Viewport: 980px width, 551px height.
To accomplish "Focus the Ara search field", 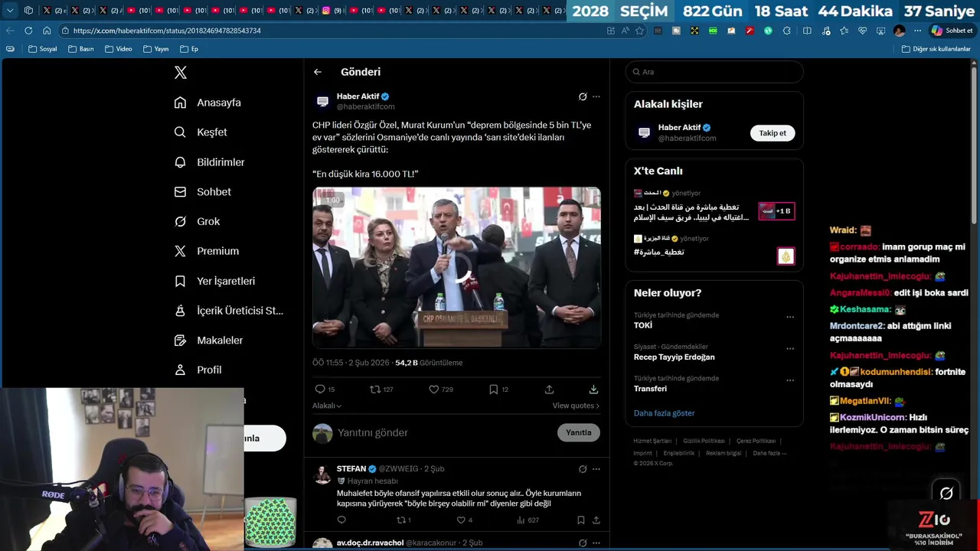I will click(x=714, y=72).
